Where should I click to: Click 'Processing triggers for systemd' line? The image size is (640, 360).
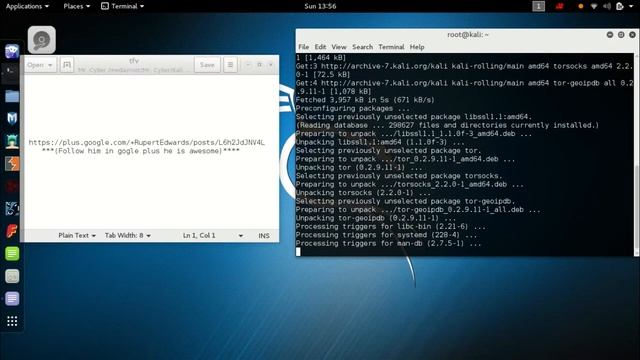tap(386, 235)
